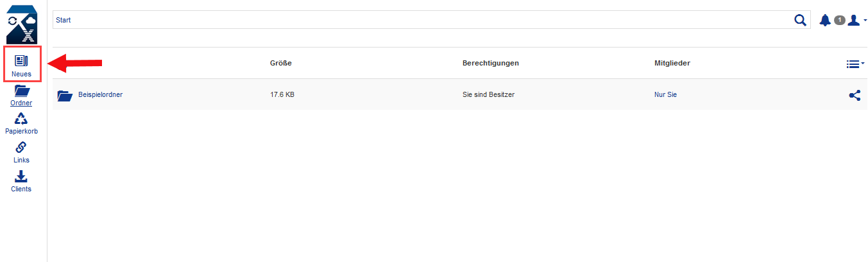The height and width of the screenshot is (262, 868).
Task: Click the Beispielordner folder icon
Action: tap(65, 96)
